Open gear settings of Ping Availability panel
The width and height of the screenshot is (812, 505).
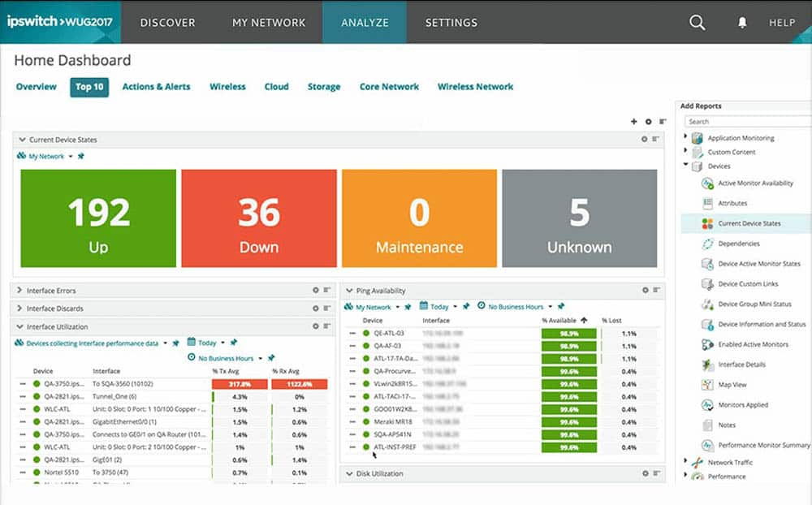646,290
